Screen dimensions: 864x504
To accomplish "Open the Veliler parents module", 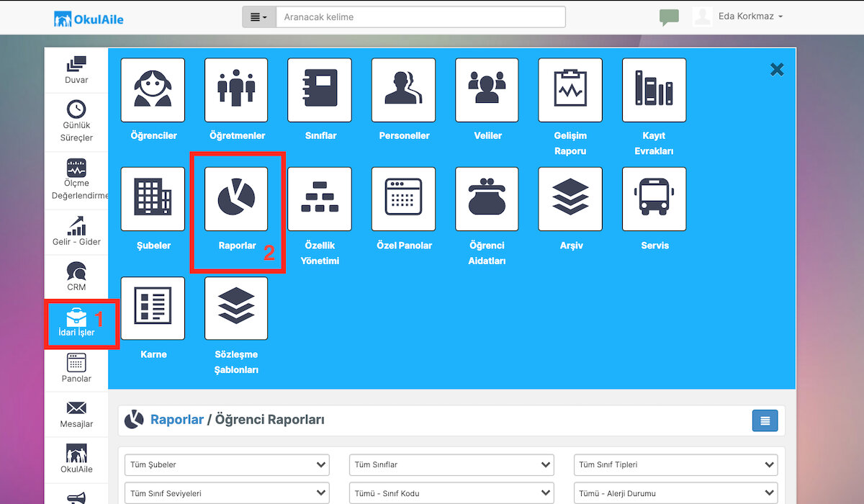I will click(487, 90).
